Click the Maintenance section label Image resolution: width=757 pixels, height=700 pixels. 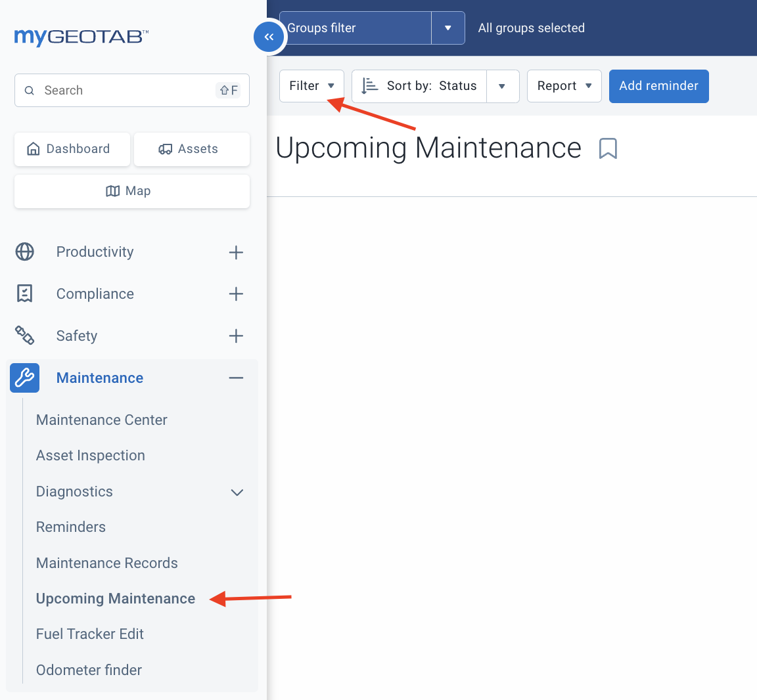coord(99,378)
